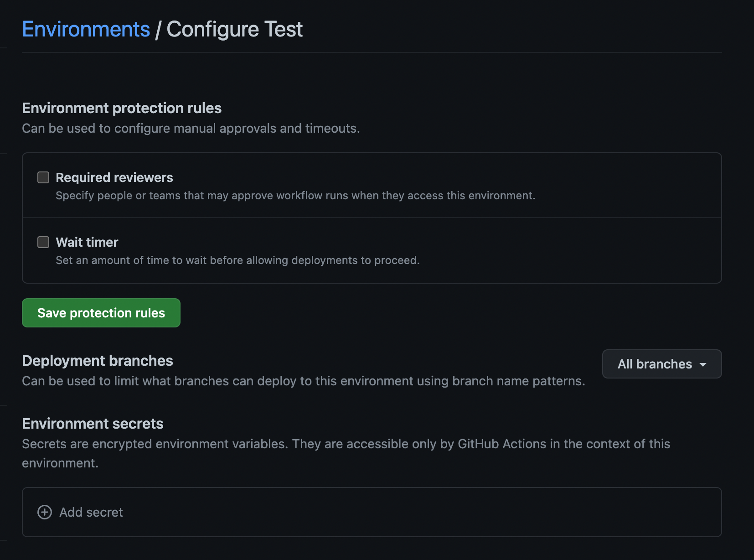754x560 pixels.
Task: Click the encrypted environment variables description
Action: point(346,444)
